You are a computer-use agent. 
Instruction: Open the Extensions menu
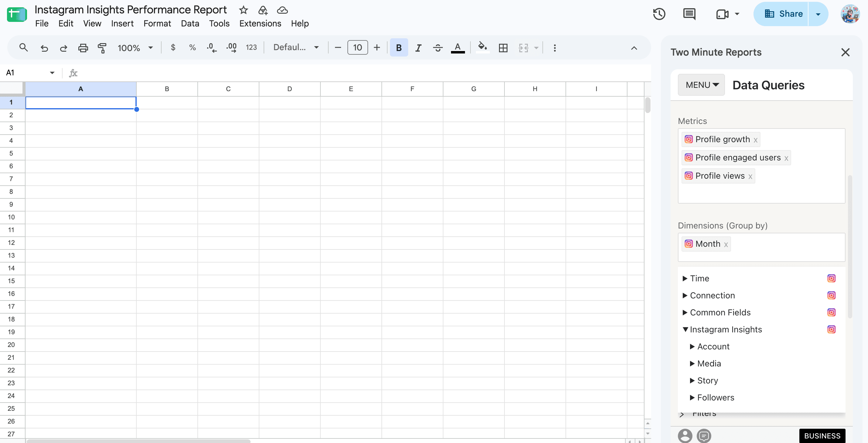tap(260, 24)
